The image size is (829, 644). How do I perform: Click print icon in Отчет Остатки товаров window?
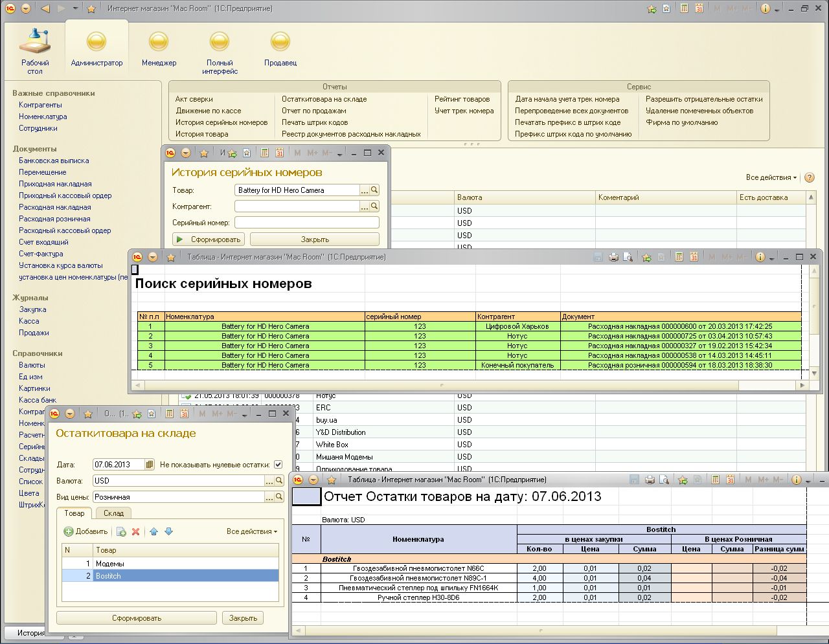coord(650,480)
